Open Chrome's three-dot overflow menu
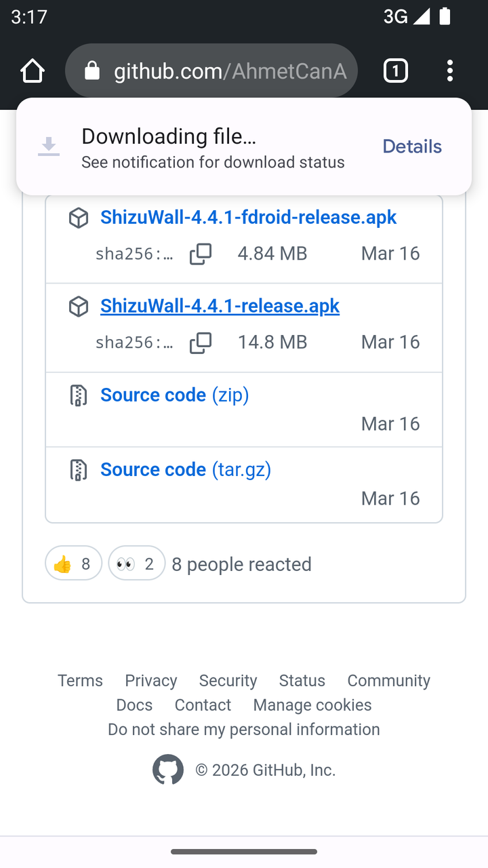 pos(450,71)
